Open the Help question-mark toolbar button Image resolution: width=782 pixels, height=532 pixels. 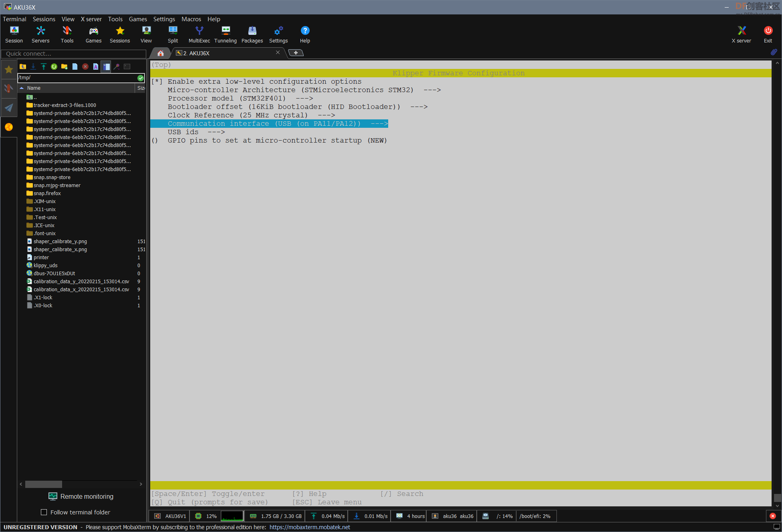pos(305,34)
